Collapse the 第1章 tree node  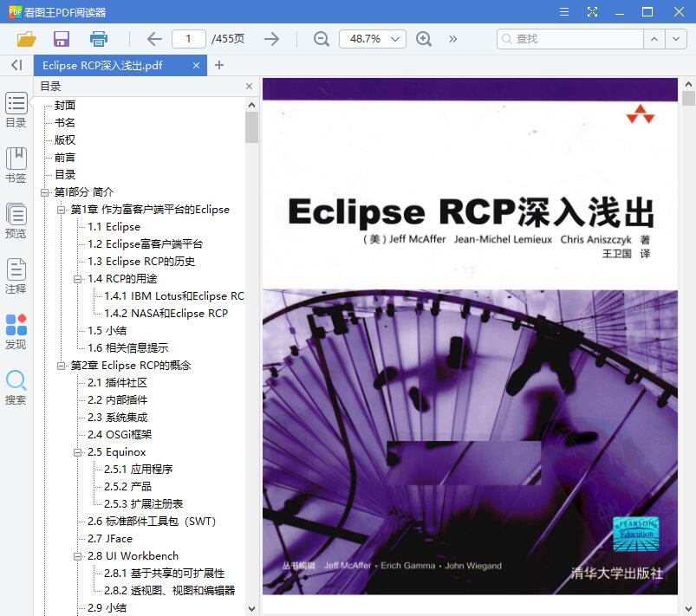[61, 210]
